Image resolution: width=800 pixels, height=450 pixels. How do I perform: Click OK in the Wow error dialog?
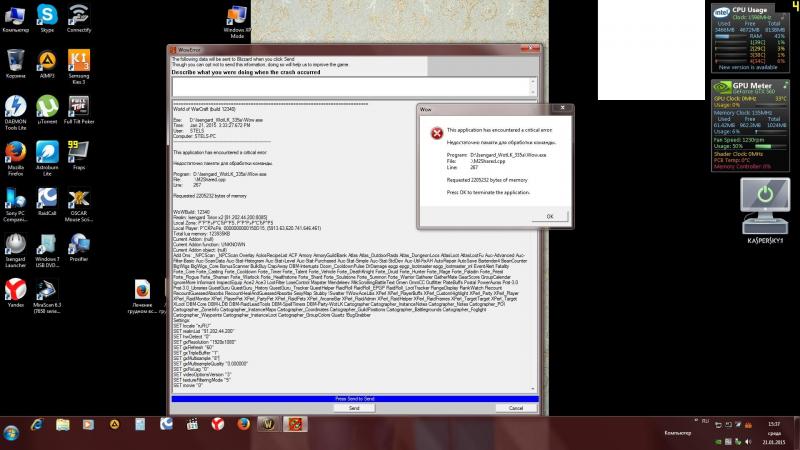[x=549, y=216]
